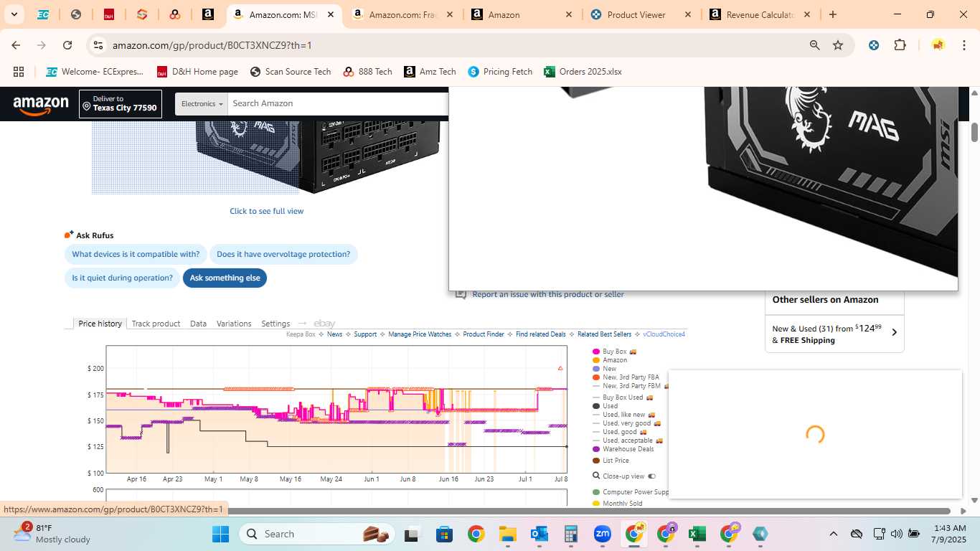Open Orders 2025.xlsx bookmark
Image resolution: width=980 pixels, height=551 pixels.
(x=583, y=72)
